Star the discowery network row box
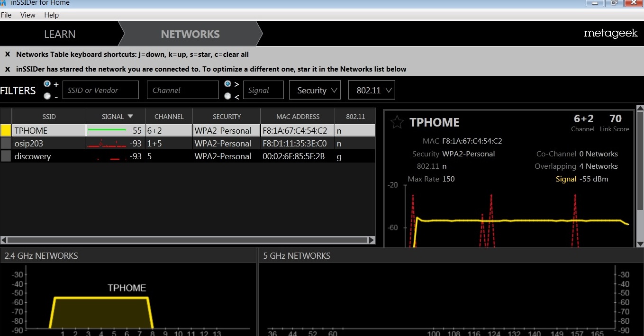The height and width of the screenshot is (336, 644). pos(6,156)
